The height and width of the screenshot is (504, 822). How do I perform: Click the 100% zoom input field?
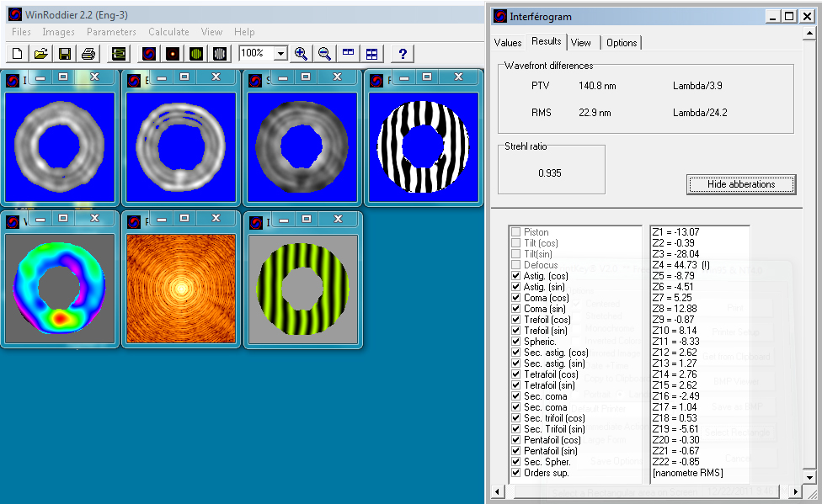(x=257, y=54)
